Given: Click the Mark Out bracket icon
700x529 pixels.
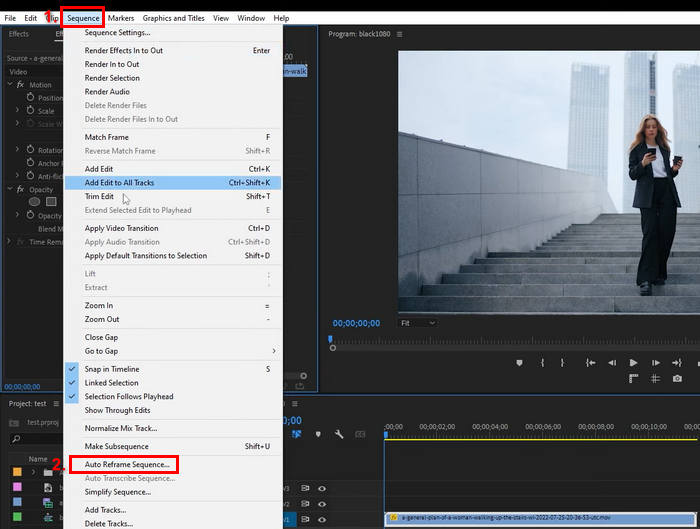Looking at the screenshot, I should tap(562, 363).
